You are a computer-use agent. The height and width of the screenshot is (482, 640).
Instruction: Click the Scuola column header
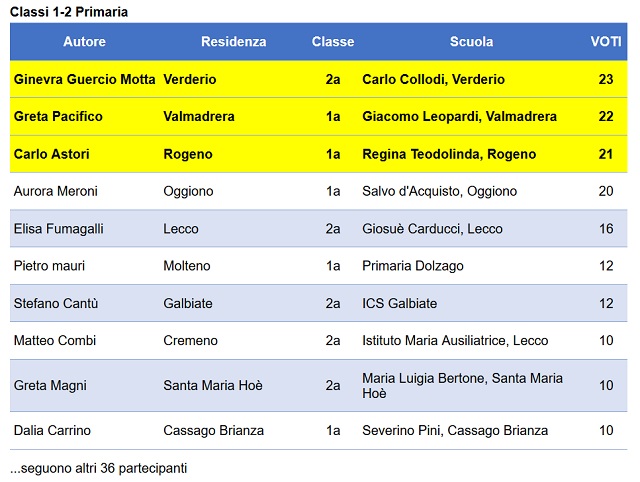click(471, 42)
